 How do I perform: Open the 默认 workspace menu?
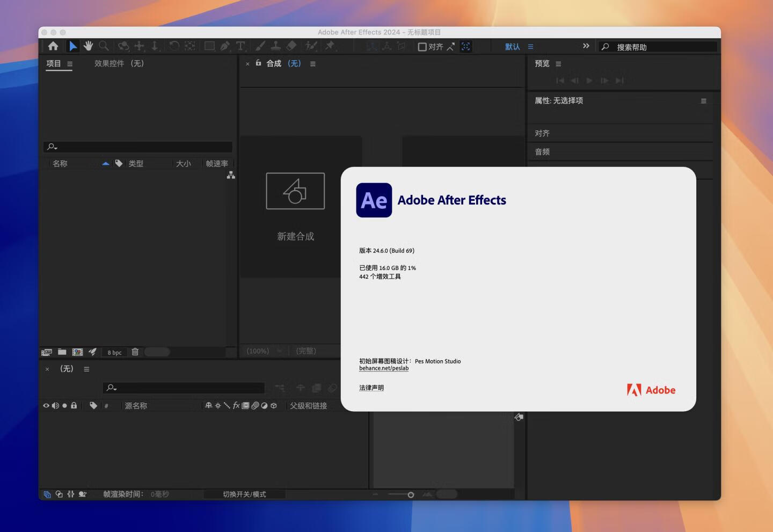[x=530, y=47]
